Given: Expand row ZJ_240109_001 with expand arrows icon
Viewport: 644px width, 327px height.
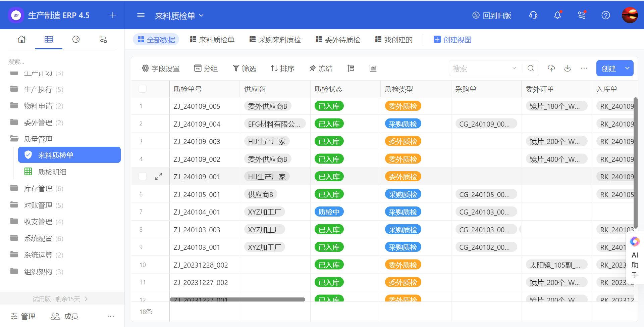Looking at the screenshot, I should click(158, 176).
